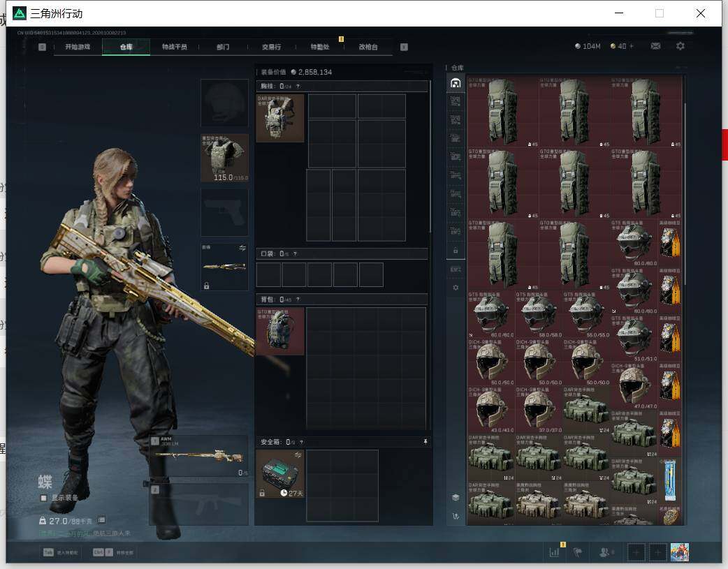The height and width of the screenshot is (569, 728).
Task: Open the settings gear in top bar
Action: click(680, 46)
